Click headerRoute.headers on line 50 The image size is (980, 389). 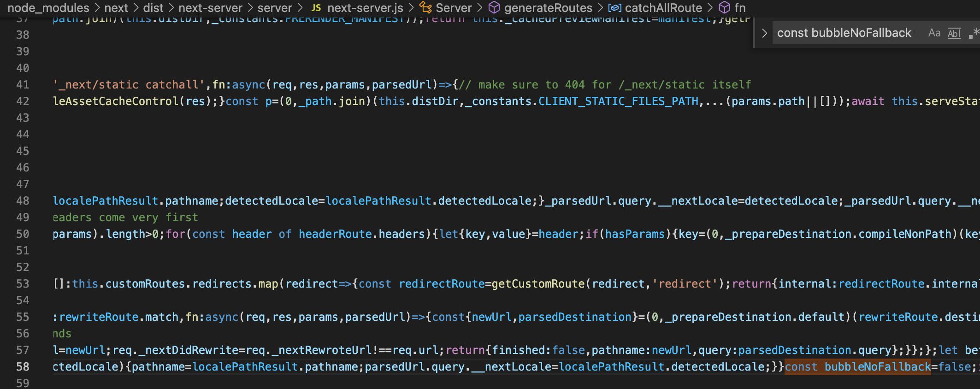[361, 234]
